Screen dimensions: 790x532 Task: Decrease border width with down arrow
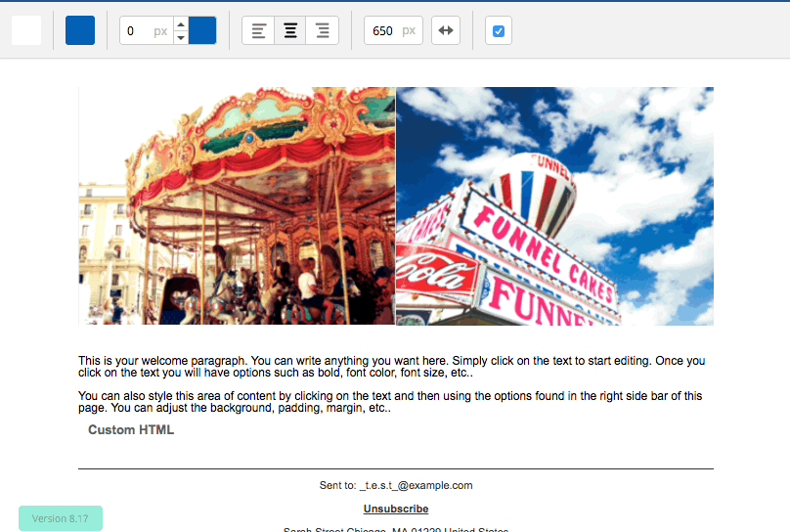pos(181,37)
